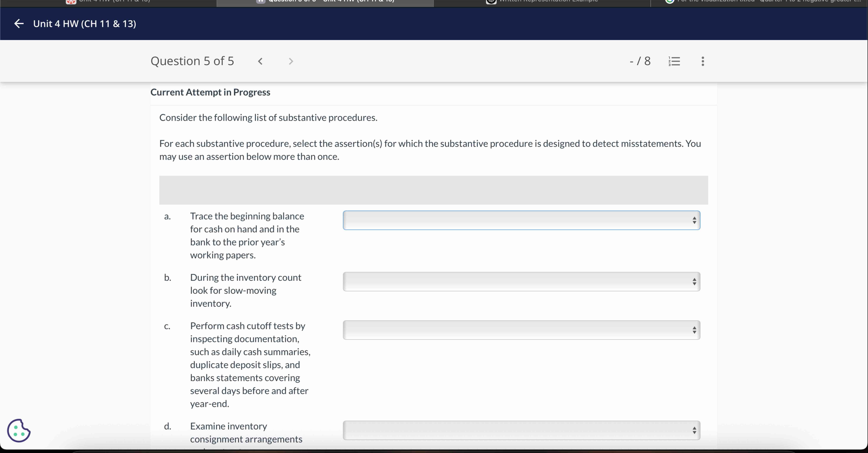Switch to the first Unit 4 HW browser tab
This screenshot has height=453, width=868.
pyautogui.click(x=114, y=1)
